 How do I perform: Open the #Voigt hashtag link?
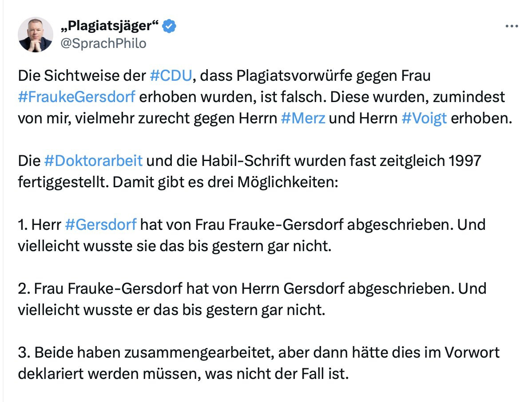click(424, 118)
